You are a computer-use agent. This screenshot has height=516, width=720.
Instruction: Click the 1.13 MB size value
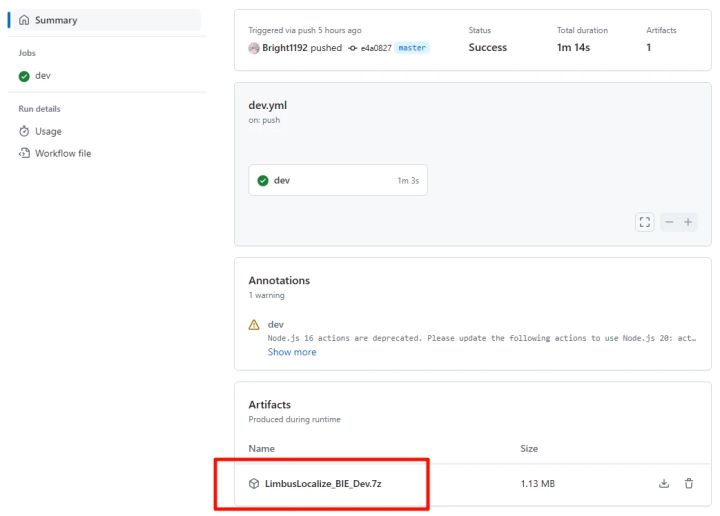pyautogui.click(x=538, y=484)
